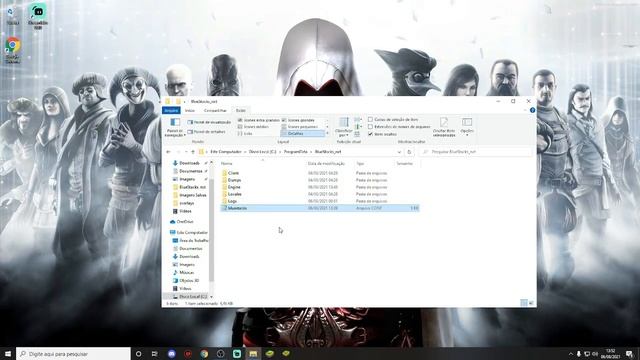Click the taskbar search box
640x360 pixels.
click(x=73, y=354)
